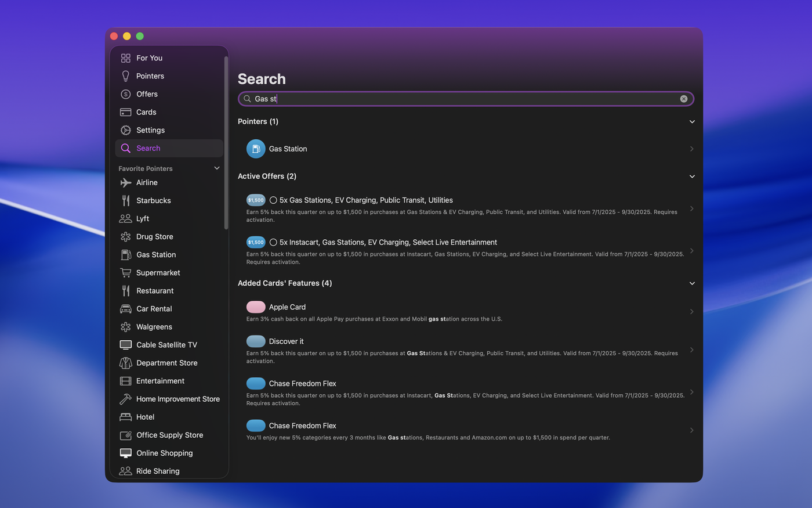Click the Department Store jacket icon
This screenshot has width=812, height=508.
click(126, 363)
